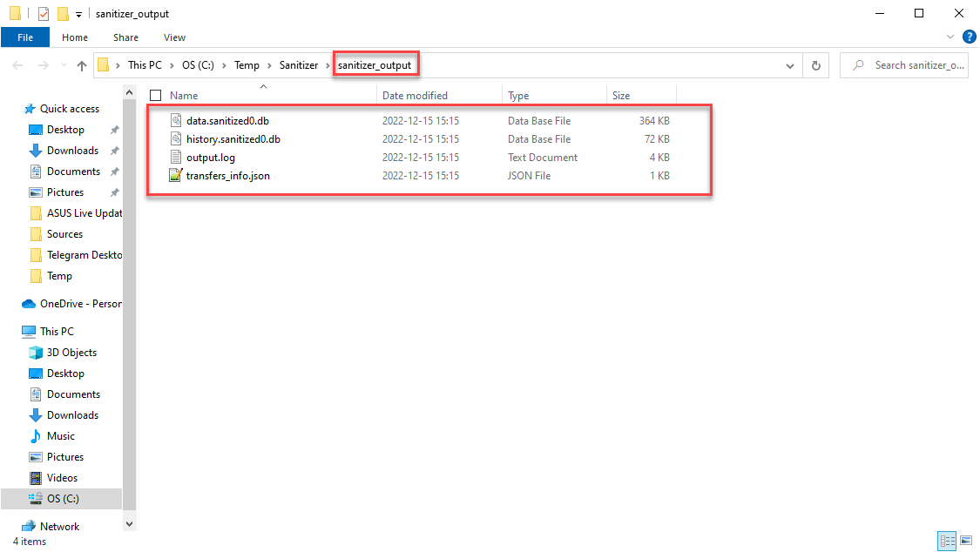Open the Quick Access Toolbar customize dropdown

pyautogui.click(x=79, y=15)
